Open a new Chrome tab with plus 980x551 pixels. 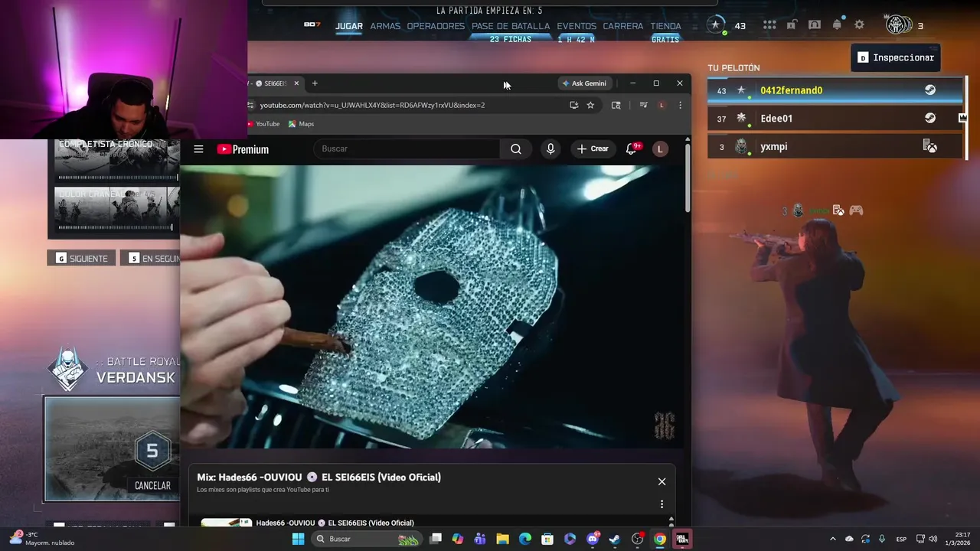pos(315,83)
